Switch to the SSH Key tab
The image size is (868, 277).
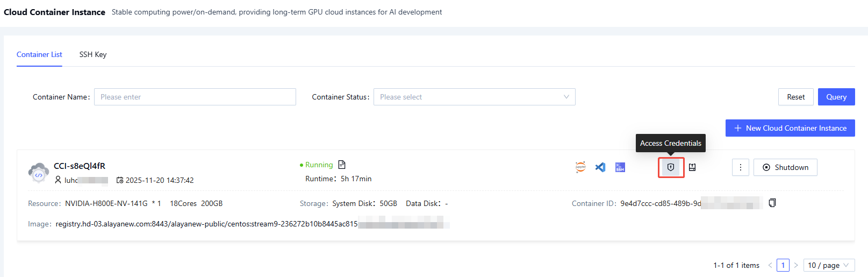(93, 54)
